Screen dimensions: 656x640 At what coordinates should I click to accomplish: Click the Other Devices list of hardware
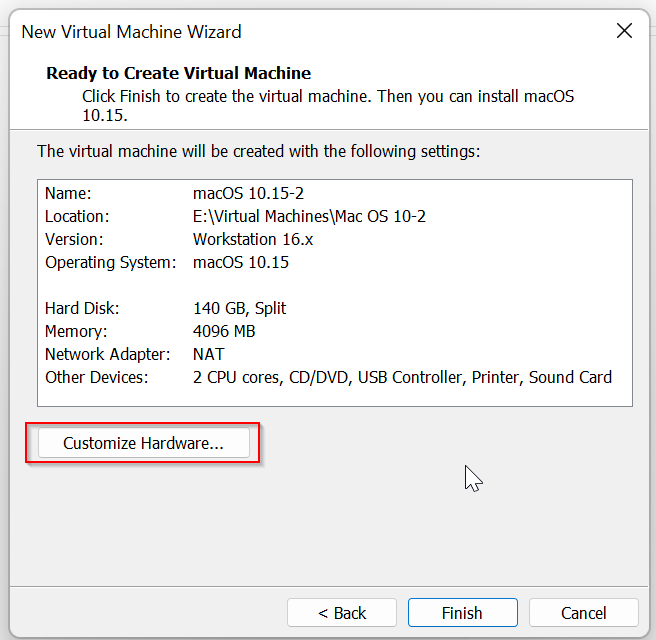[402, 377]
